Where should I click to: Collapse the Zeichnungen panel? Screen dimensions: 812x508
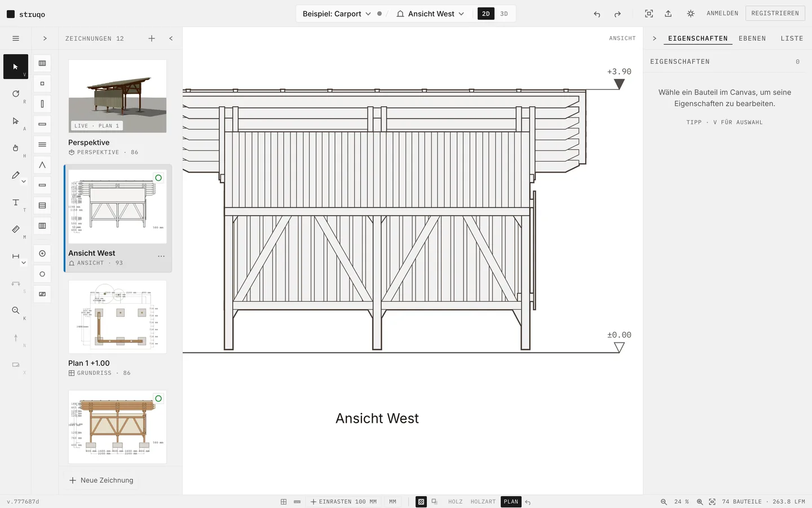[x=171, y=38]
